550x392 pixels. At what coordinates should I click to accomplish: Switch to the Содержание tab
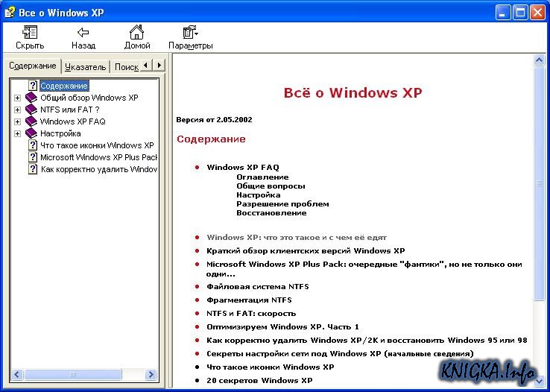click(33, 66)
